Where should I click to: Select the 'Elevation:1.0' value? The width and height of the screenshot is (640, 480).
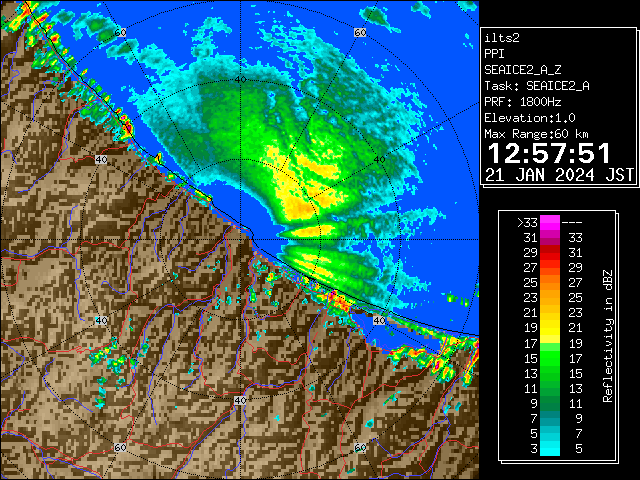pos(530,118)
